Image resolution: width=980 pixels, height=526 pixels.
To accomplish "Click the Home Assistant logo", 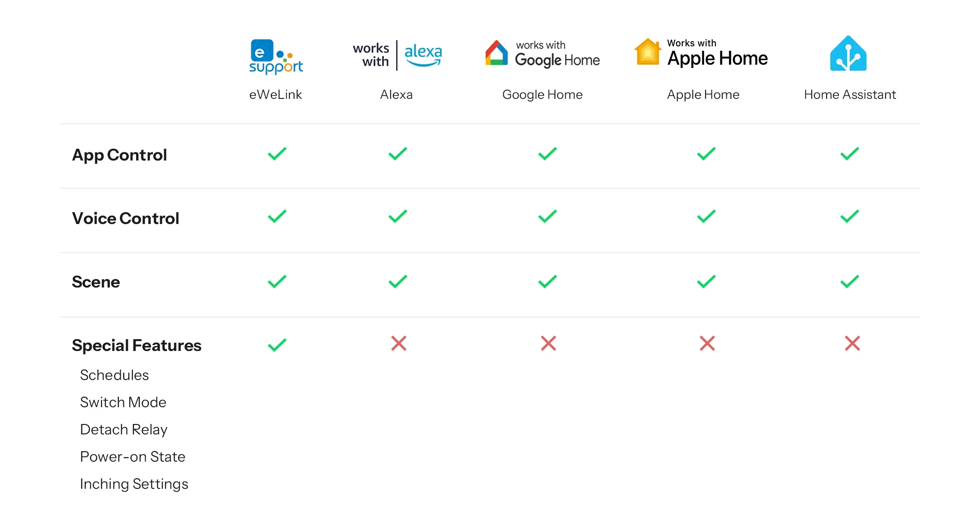I will [x=848, y=54].
